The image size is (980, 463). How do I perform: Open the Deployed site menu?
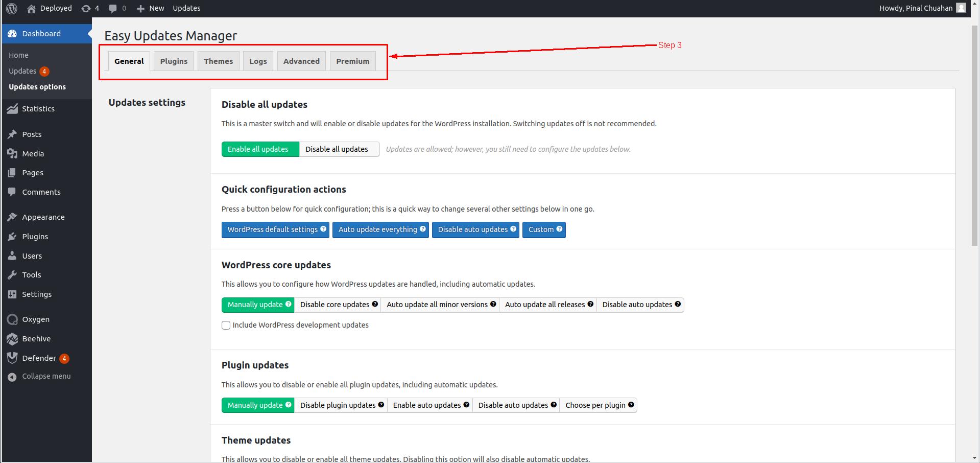49,8
